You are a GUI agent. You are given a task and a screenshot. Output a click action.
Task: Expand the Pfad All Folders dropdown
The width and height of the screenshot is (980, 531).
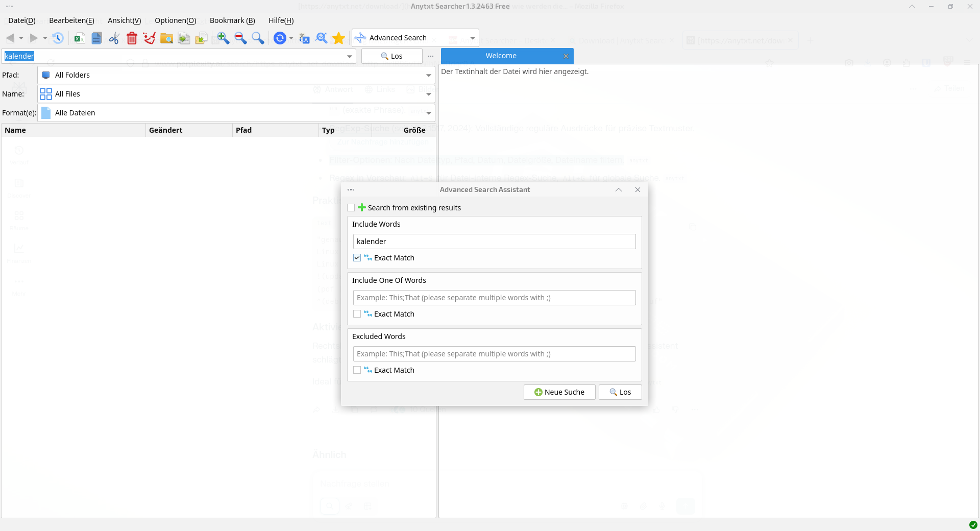point(428,75)
